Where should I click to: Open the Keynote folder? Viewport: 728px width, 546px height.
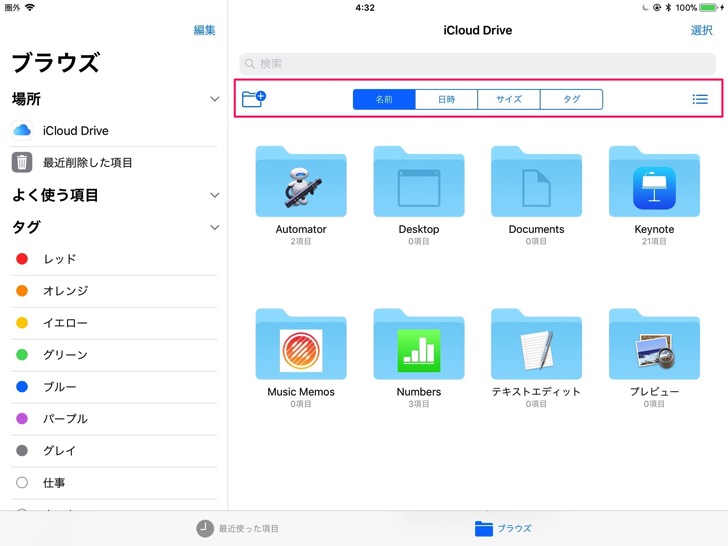pyautogui.click(x=654, y=182)
